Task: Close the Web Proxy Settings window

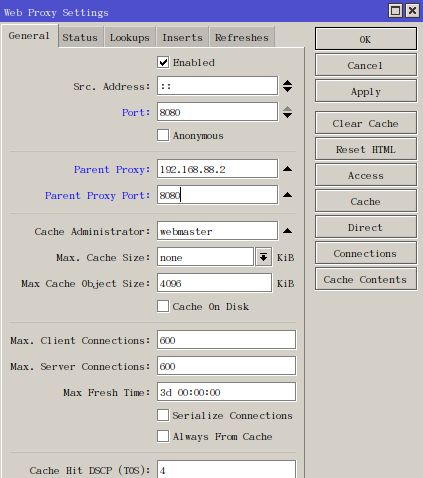Action: click(x=412, y=11)
